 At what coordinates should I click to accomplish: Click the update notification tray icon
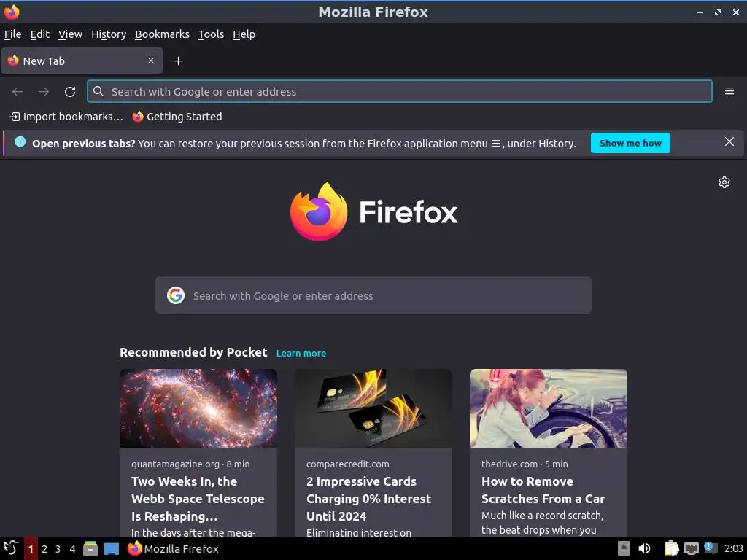(x=711, y=548)
